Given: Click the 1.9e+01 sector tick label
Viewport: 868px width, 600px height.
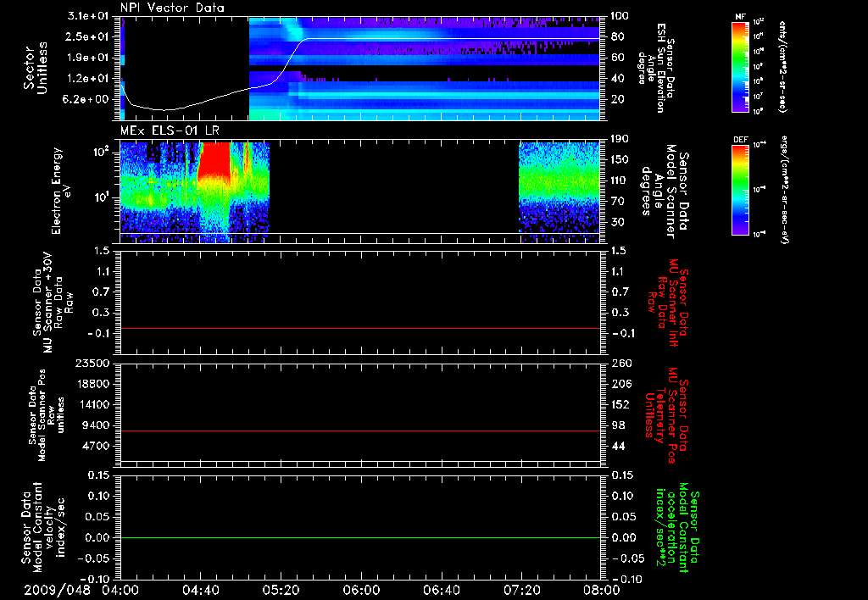Looking at the screenshot, I should coord(88,58).
